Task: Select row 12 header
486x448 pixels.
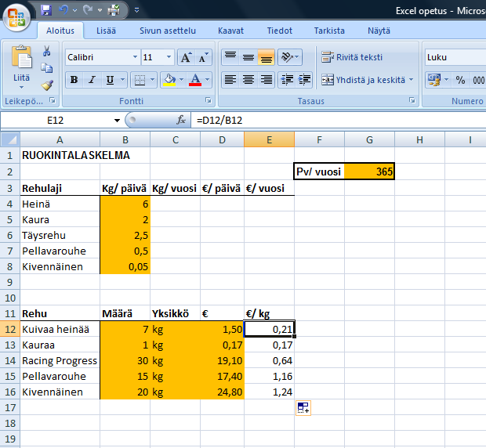Action: tap(10, 329)
